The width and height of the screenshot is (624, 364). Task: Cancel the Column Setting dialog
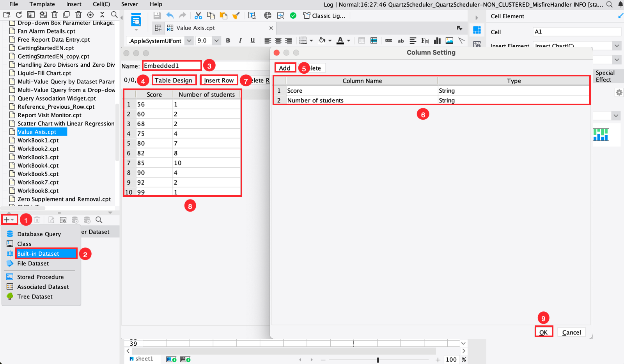click(571, 332)
